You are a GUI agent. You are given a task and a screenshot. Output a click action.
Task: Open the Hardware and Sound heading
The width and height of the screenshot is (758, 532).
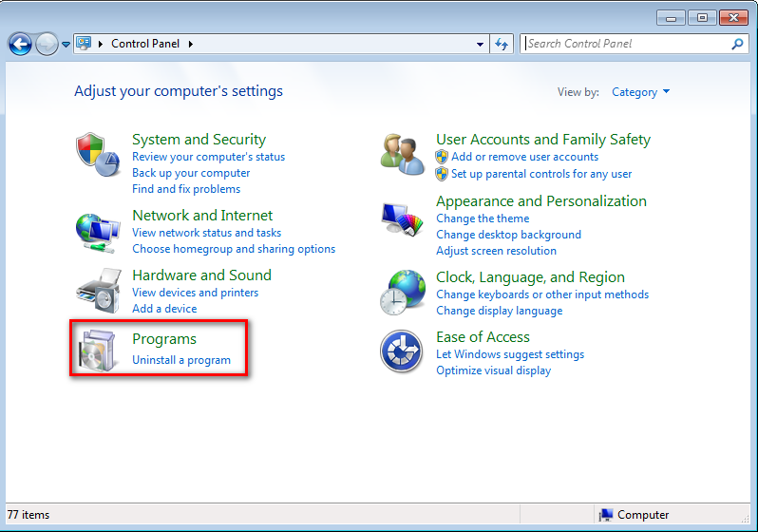201,275
